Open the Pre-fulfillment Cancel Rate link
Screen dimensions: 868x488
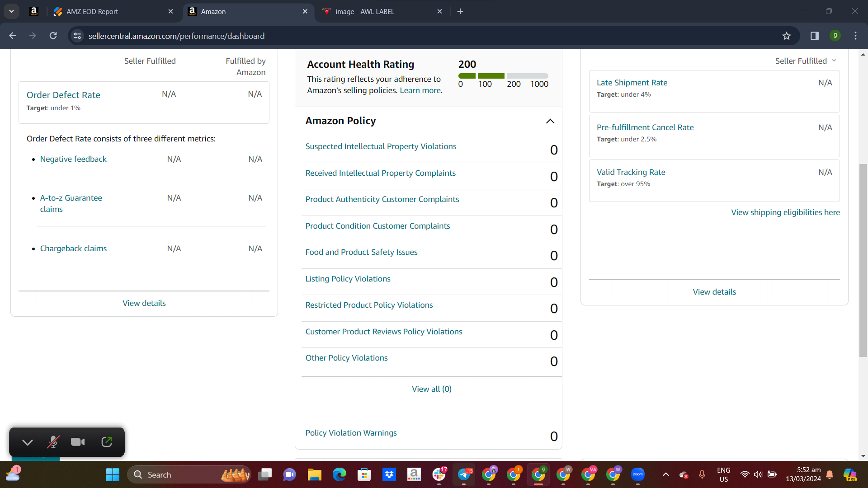tap(645, 127)
